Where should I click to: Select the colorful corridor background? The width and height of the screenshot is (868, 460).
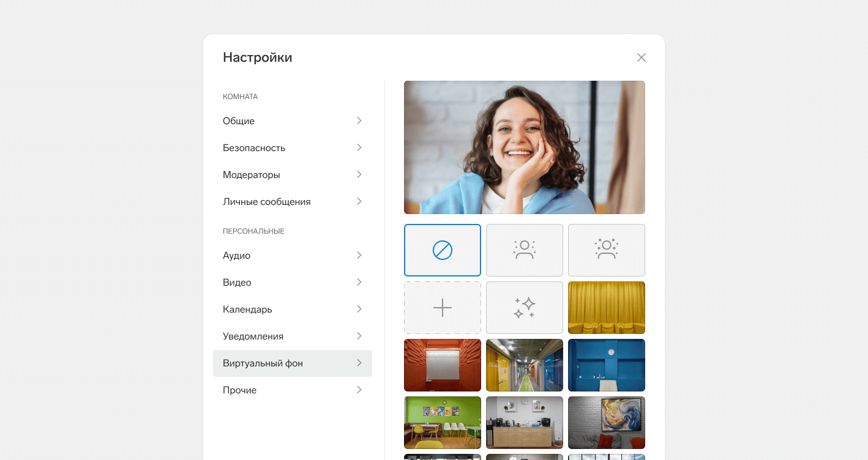coord(525,365)
